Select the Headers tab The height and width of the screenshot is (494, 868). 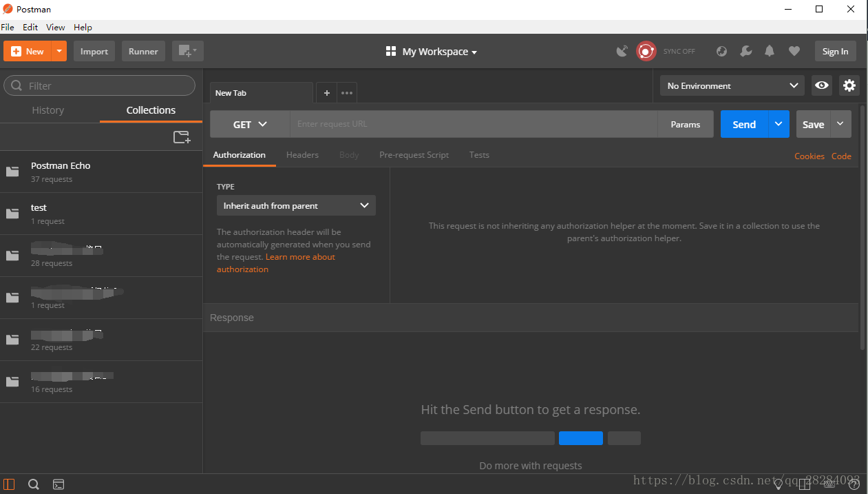click(x=302, y=155)
